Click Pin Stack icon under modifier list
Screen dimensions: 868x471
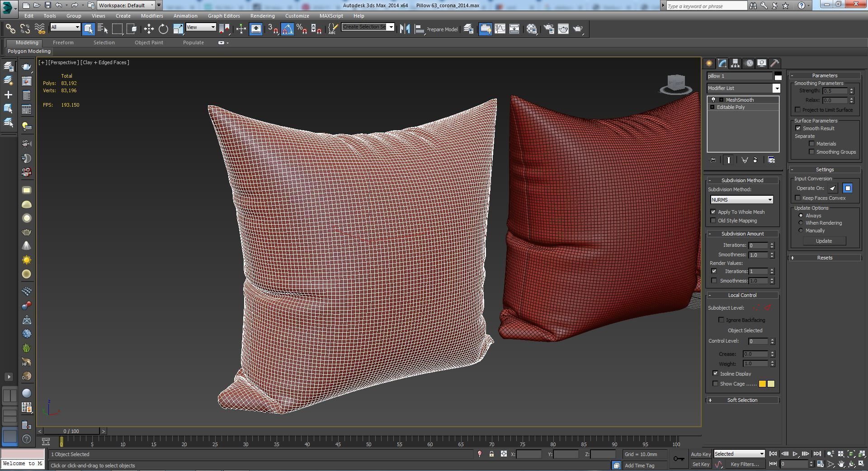point(713,160)
